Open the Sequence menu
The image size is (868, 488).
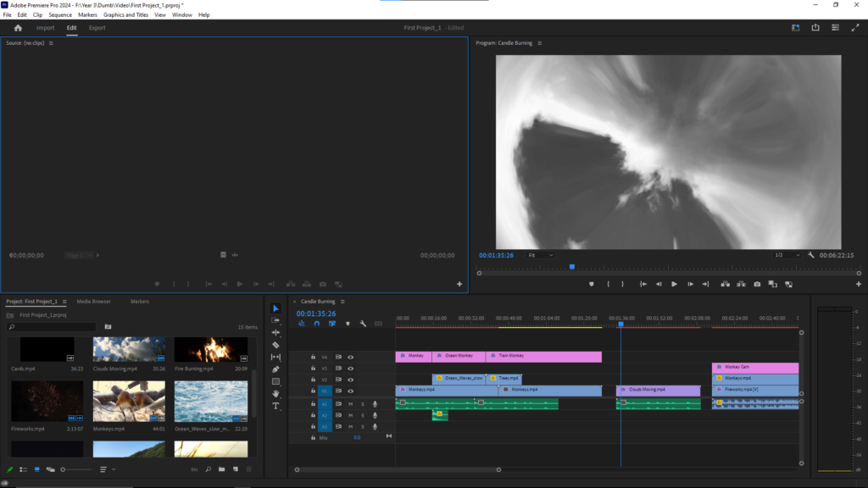coord(60,14)
